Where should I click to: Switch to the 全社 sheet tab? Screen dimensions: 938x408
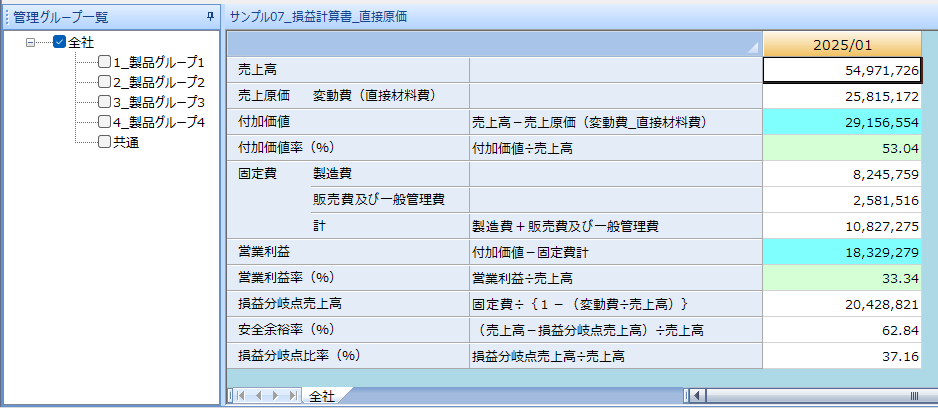tap(321, 396)
